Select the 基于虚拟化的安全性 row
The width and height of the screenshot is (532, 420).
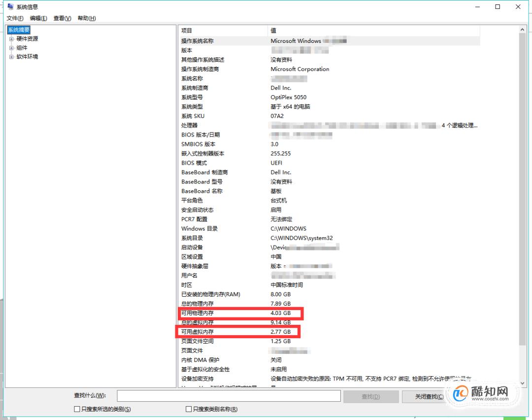point(329,369)
